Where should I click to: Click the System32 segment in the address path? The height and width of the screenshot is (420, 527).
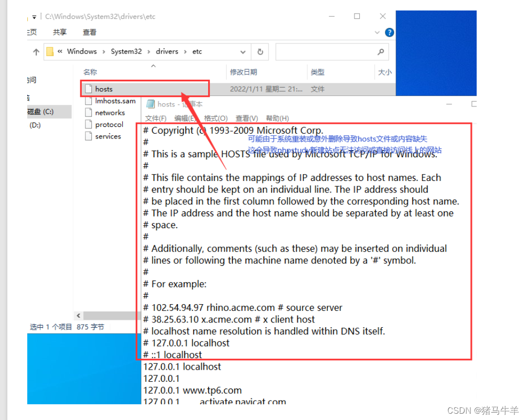pos(126,51)
